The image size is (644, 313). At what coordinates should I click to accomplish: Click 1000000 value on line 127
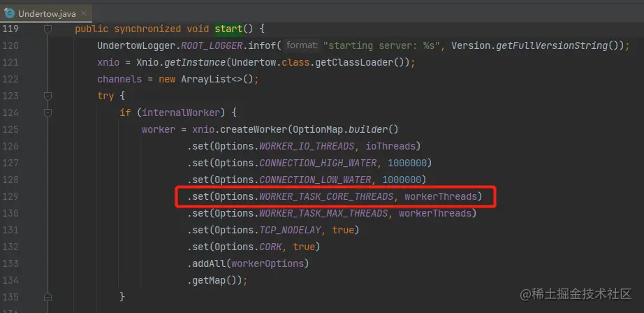[x=407, y=163]
